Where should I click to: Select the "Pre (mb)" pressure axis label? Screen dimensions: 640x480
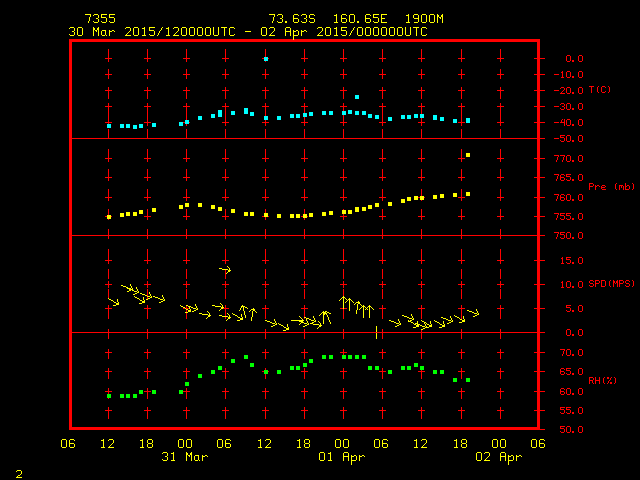[611, 187]
